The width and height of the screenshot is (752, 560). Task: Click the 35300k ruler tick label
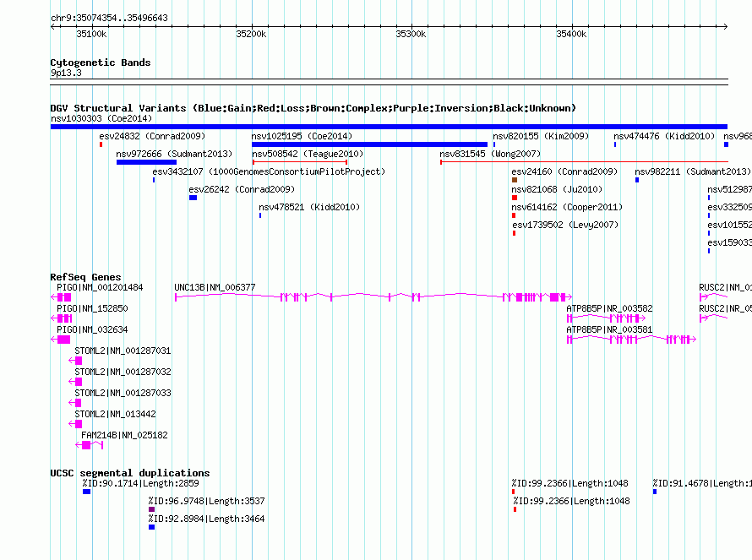pyautogui.click(x=411, y=34)
